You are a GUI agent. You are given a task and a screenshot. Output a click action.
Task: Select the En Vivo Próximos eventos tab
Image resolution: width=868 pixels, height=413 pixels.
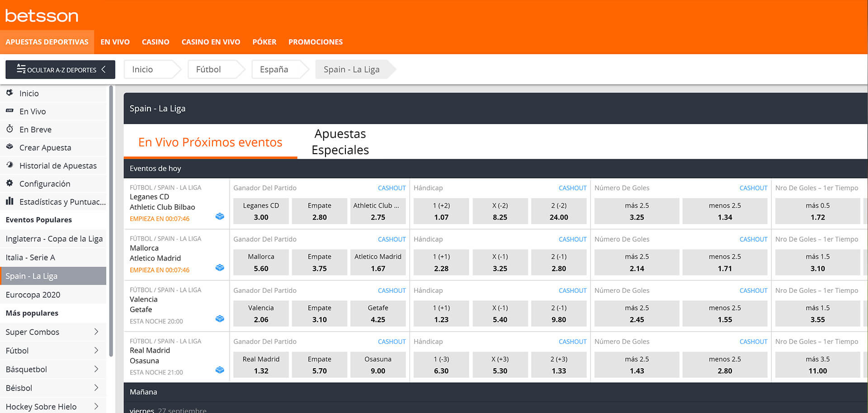(210, 142)
